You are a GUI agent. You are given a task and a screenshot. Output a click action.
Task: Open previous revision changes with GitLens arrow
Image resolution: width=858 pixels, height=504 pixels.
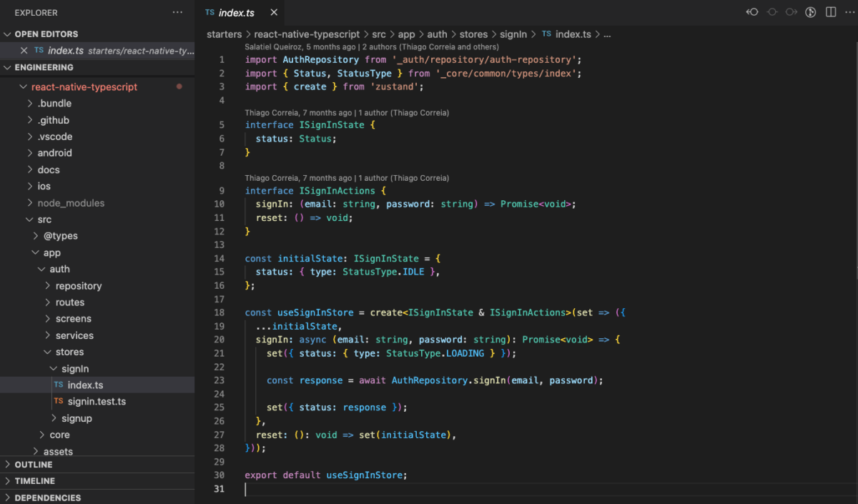752,12
